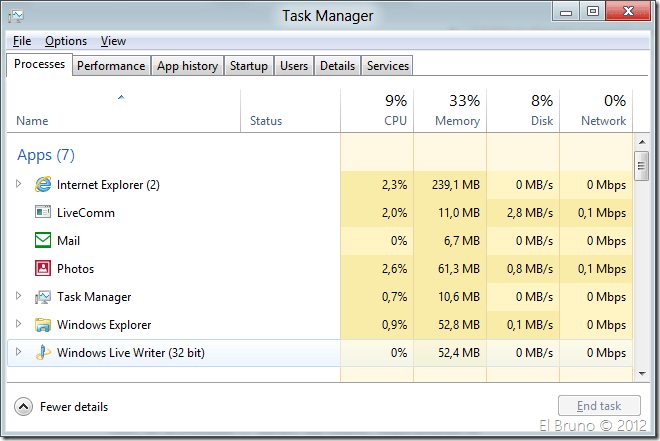
Task: Select the Windows Explorer folder icon
Action: pyautogui.click(x=43, y=325)
